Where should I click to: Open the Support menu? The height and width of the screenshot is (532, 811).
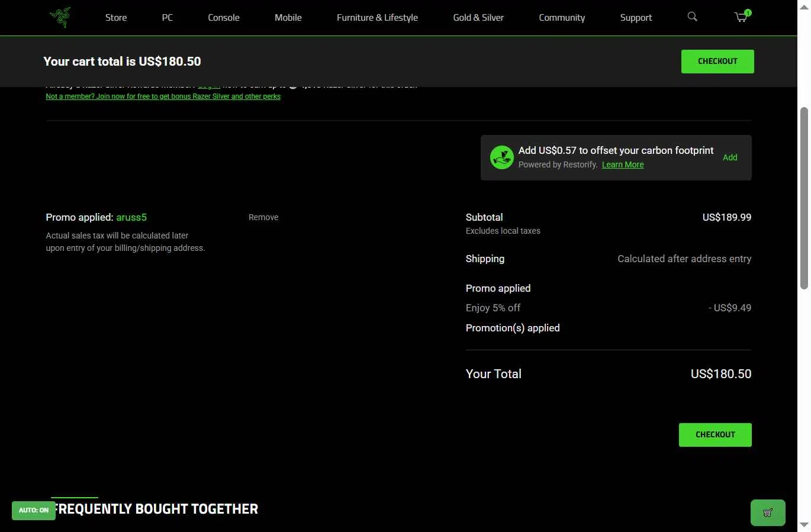point(636,18)
